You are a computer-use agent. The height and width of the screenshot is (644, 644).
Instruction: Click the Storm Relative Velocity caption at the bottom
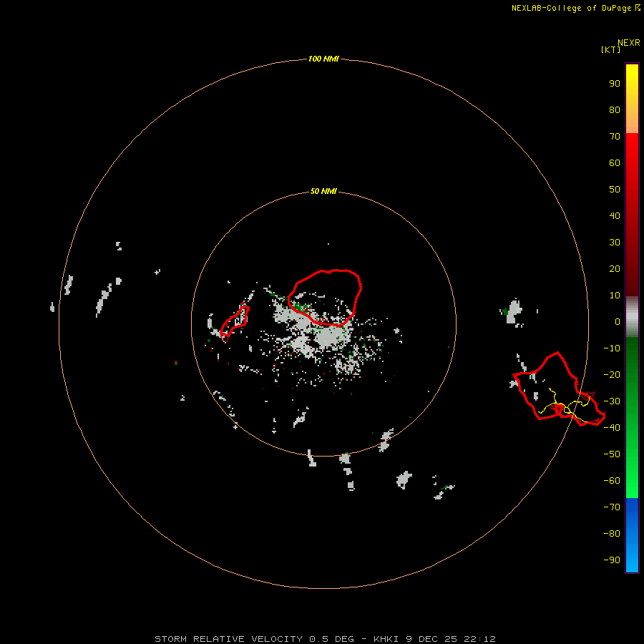point(325,639)
